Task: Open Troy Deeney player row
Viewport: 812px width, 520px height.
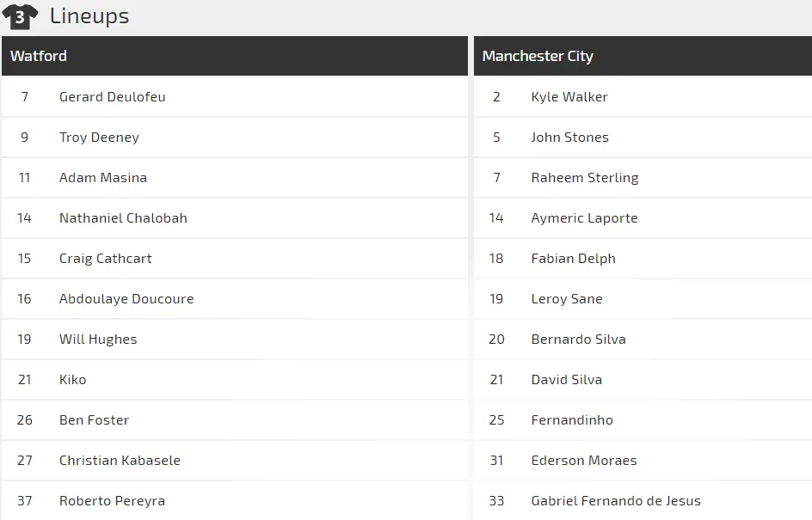Action: (235, 138)
